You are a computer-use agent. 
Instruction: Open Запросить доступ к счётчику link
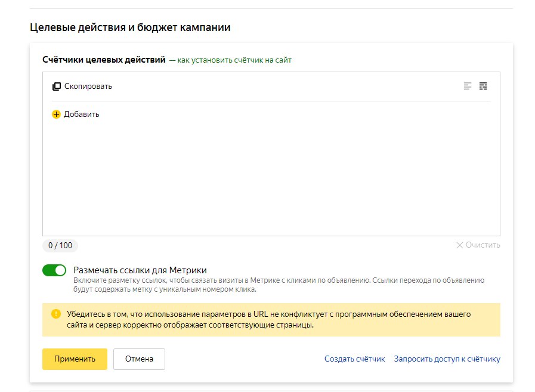pyautogui.click(x=447, y=359)
